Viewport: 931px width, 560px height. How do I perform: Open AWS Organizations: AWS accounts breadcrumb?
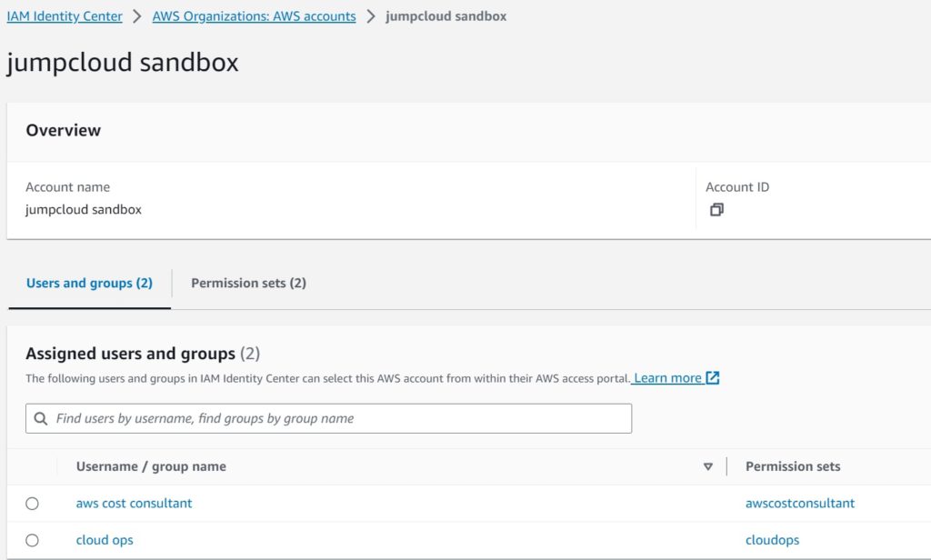coord(255,16)
